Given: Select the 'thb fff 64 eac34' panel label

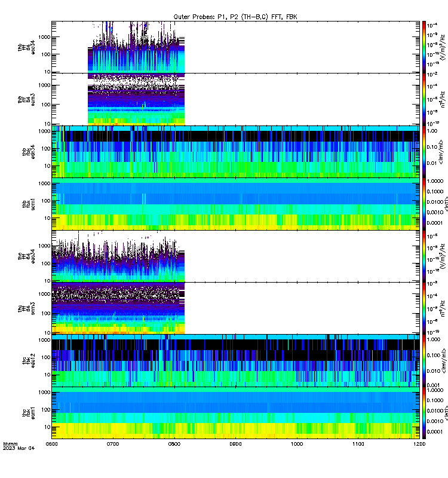Looking at the screenshot, I should [26, 47].
